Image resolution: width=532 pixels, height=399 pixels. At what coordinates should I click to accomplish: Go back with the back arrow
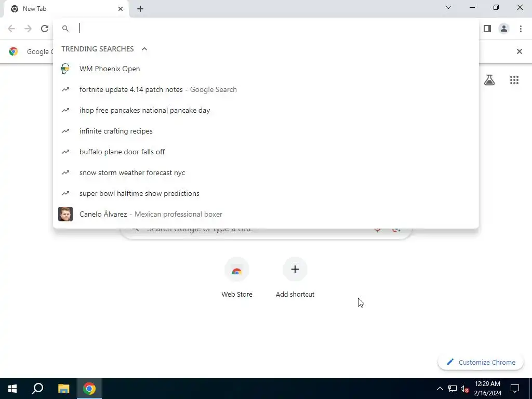tap(11, 29)
